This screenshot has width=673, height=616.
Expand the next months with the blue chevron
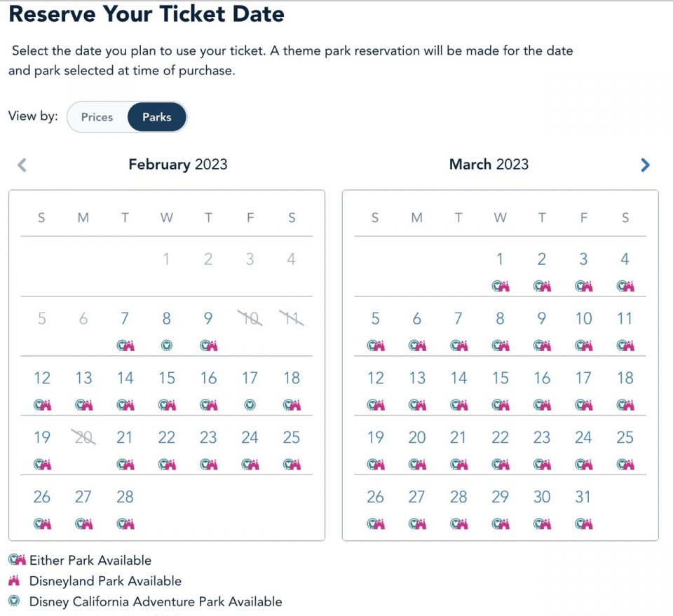click(x=644, y=165)
